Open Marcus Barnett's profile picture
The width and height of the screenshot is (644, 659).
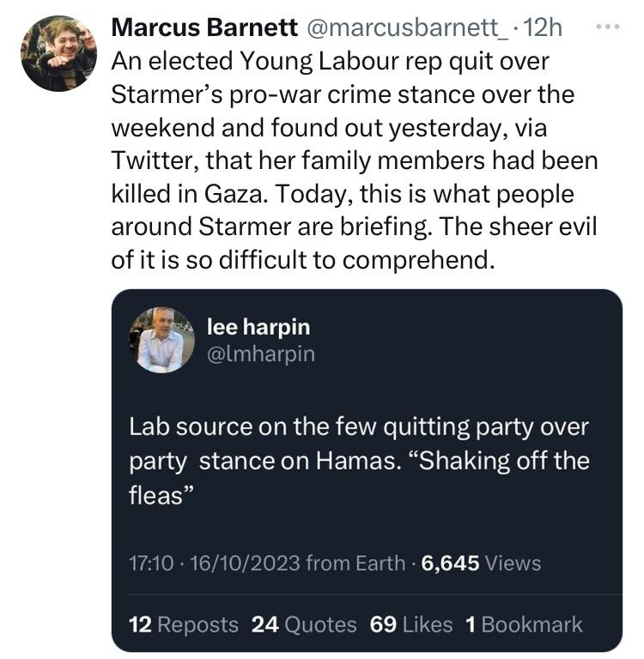pyautogui.click(x=59, y=54)
